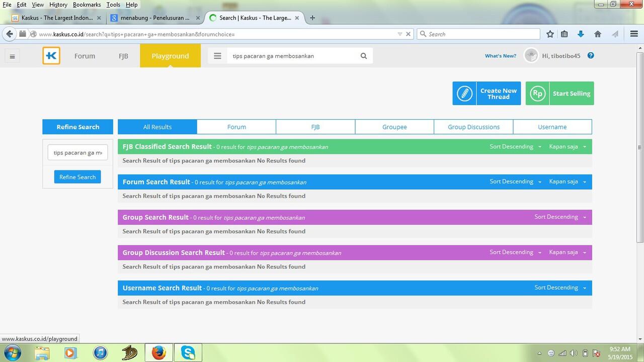
Task: Open the URL bar history dropdown arrow
Action: pos(400,34)
